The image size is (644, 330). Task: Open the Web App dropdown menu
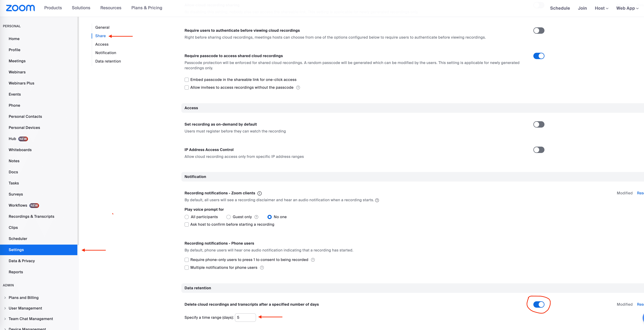click(627, 8)
